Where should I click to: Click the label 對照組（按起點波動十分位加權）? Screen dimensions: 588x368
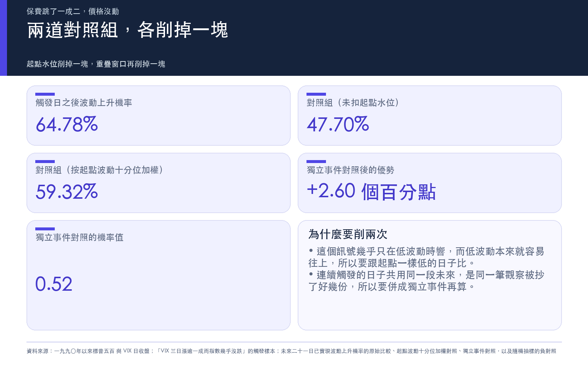[99, 170]
